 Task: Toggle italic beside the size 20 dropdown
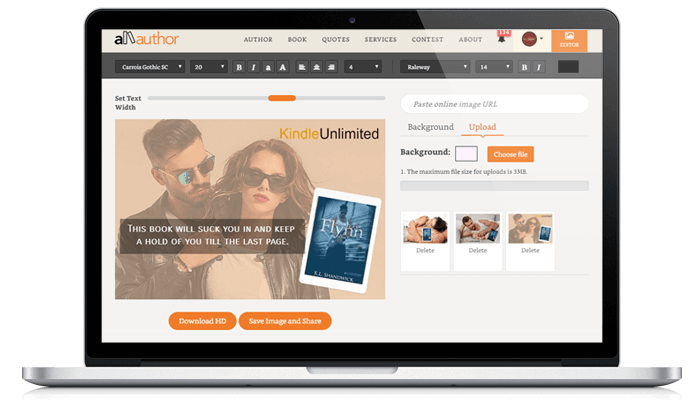254,67
